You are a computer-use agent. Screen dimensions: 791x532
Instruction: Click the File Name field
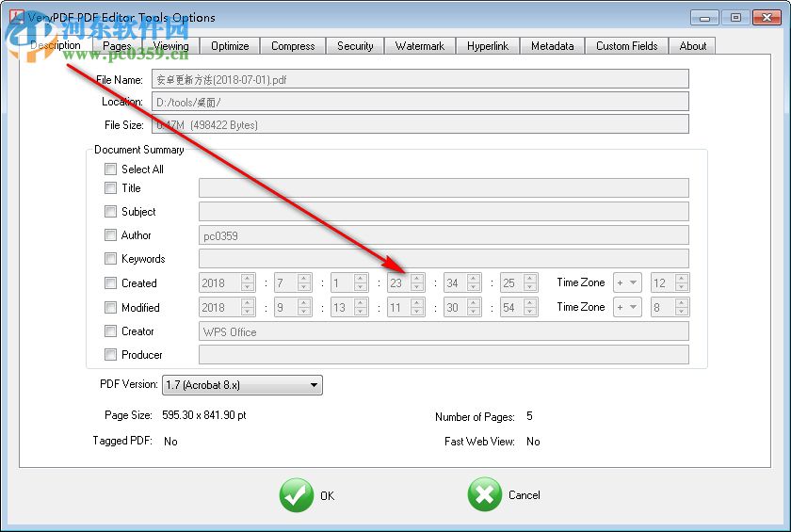click(420, 79)
